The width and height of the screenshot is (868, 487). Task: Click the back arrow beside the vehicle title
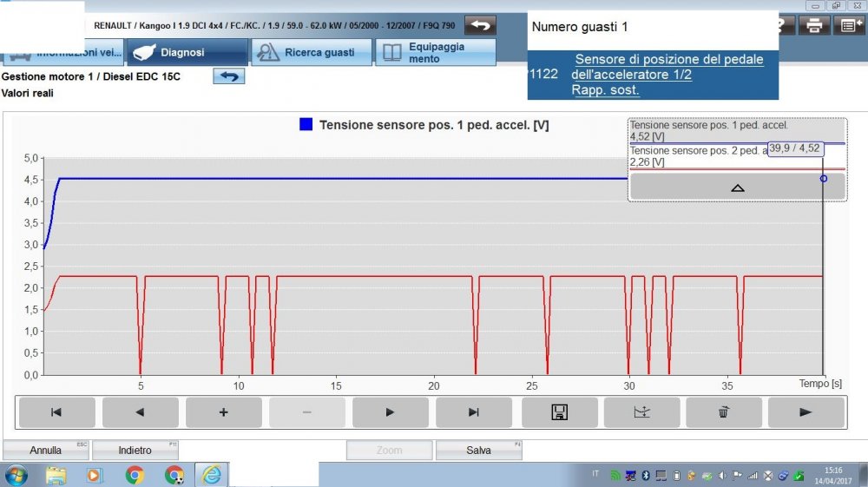(x=482, y=24)
